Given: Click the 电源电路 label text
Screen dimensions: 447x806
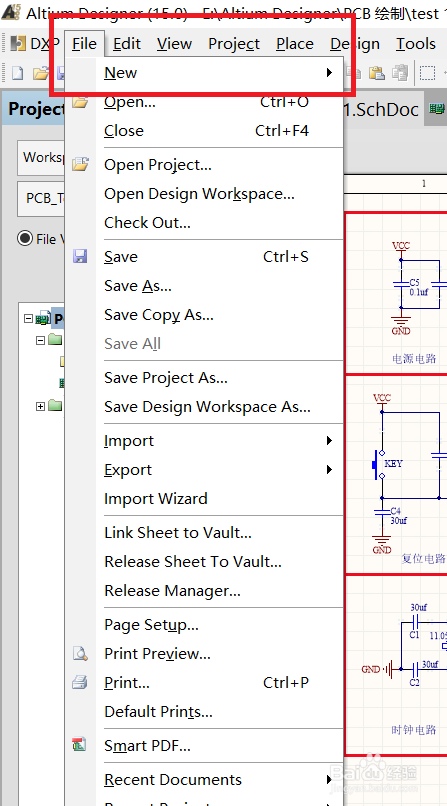Looking at the screenshot, I should [414, 358].
